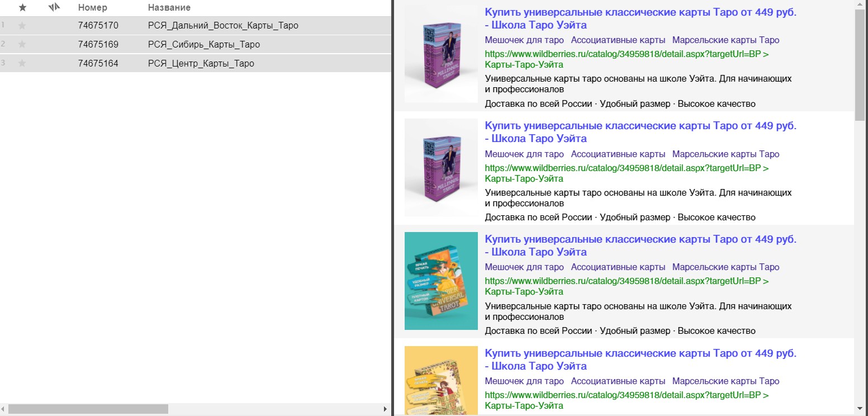The width and height of the screenshot is (868, 416).
Task: Click the first ad's 'Доставка по всей России' callouts
Action: (x=620, y=104)
